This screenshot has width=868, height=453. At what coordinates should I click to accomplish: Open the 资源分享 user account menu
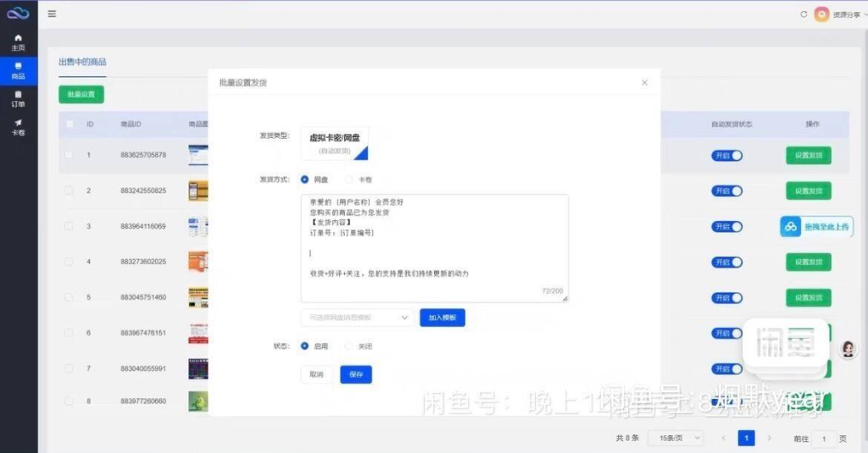point(840,14)
